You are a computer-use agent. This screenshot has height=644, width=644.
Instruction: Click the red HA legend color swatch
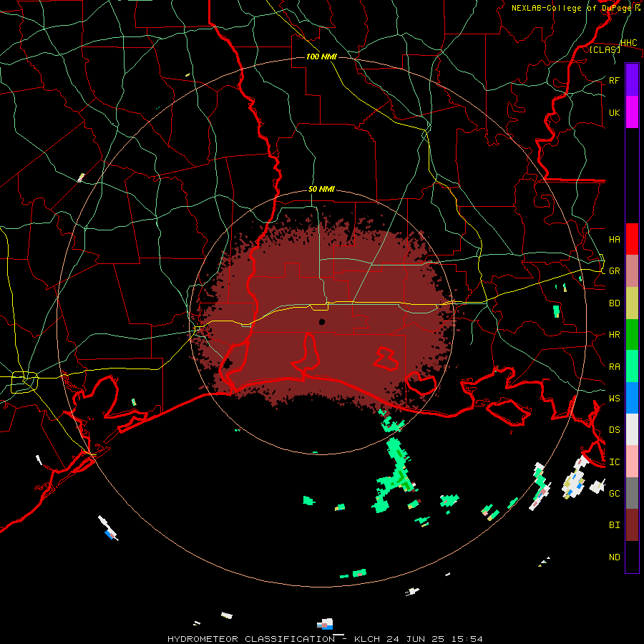632,239
